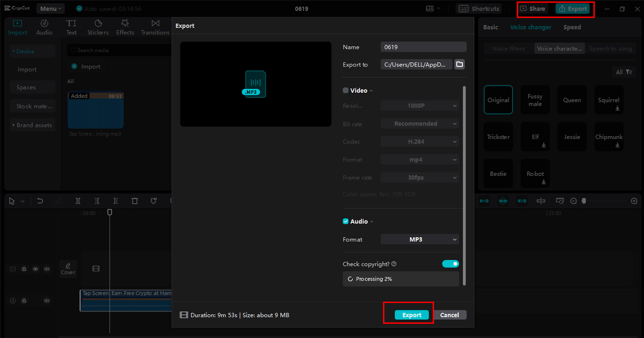Click the Share button in title bar

[533, 9]
